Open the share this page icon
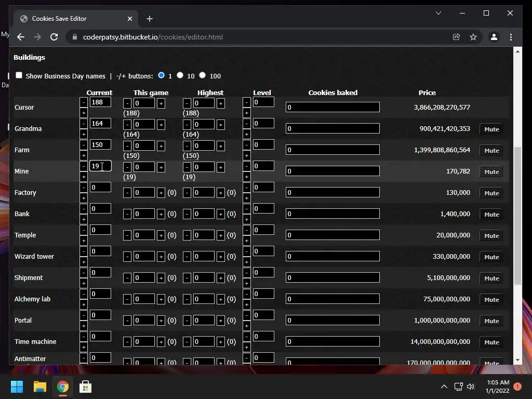The width and height of the screenshot is (532, 399). 456,37
